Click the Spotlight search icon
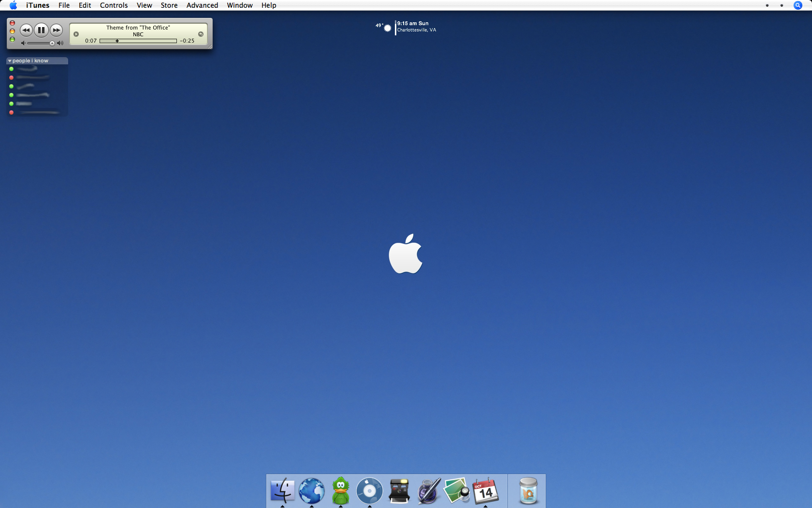The width and height of the screenshot is (812, 508). click(798, 5)
